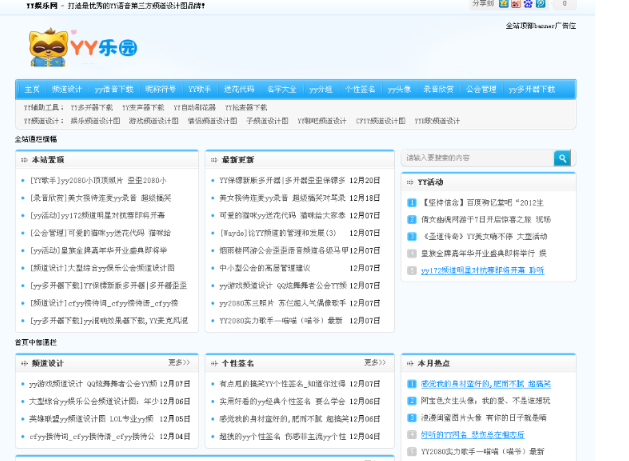The height and width of the screenshot is (461, 629).
Task: Open the [yy活动]皇族金牌嘉年华 pinned article
Action: tap(98, 250)
